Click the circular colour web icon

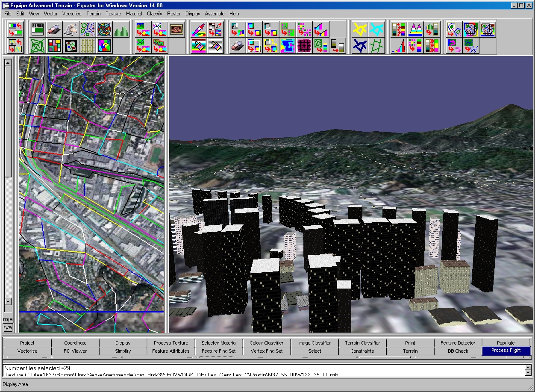click(104, 29)
